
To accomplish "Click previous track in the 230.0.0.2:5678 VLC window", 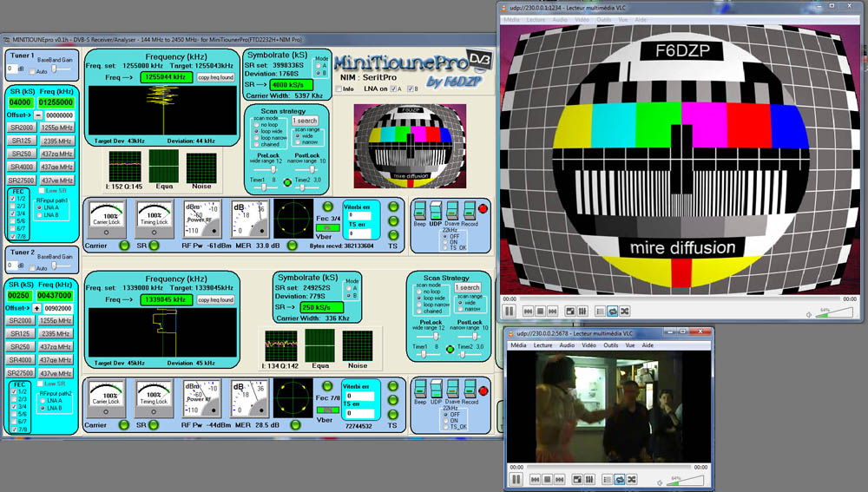I will pyautogui.click(x=536, y=479).
